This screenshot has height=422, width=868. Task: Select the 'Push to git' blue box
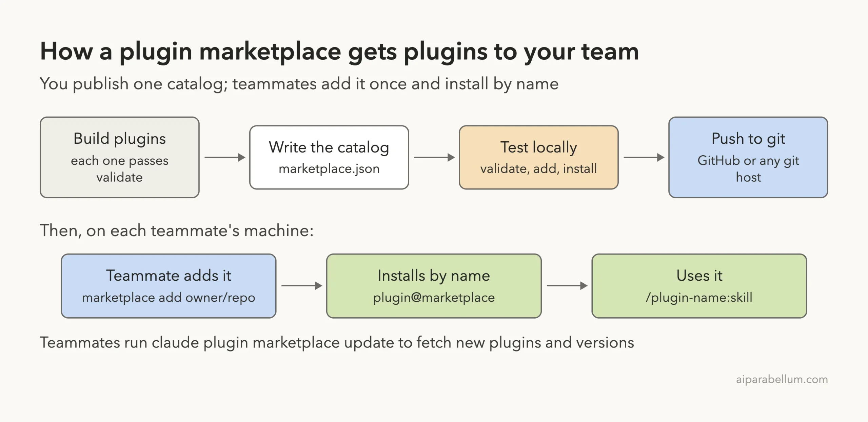tap(748, 157)
